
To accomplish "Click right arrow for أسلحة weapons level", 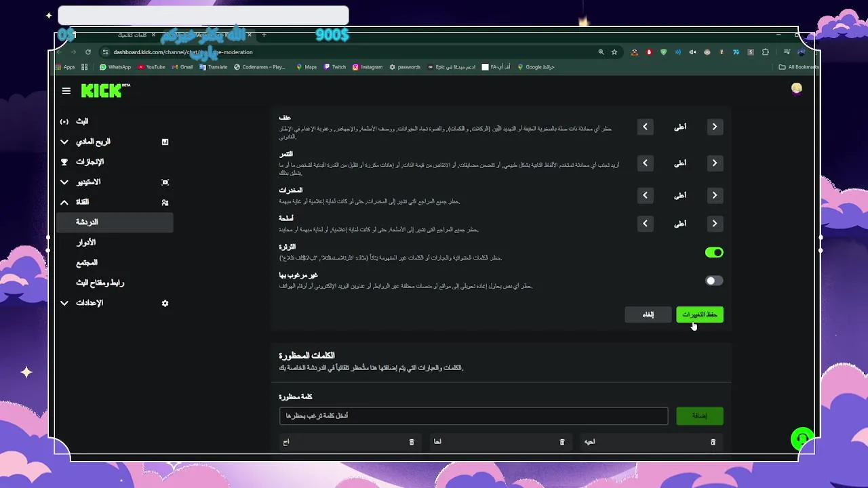I will (715, 223).
